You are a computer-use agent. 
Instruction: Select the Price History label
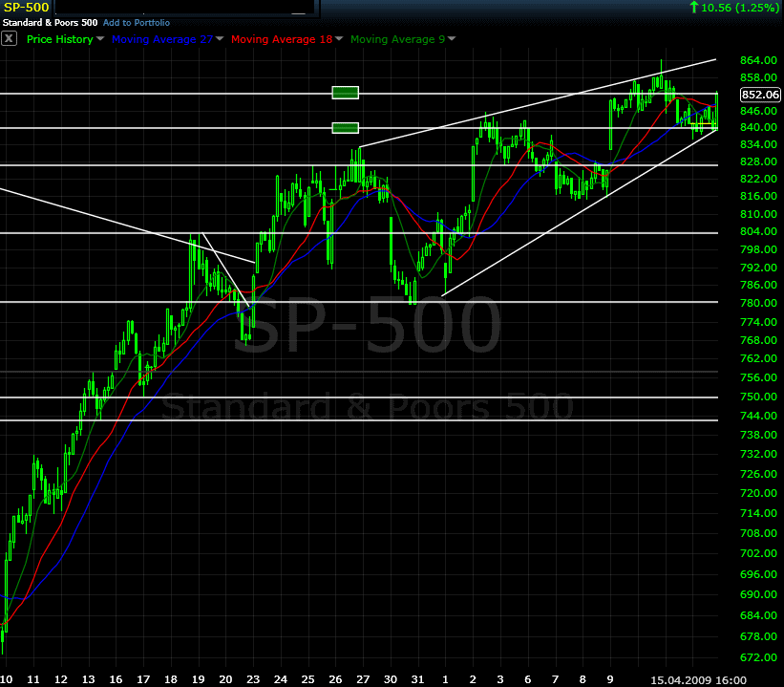[60, 39]
